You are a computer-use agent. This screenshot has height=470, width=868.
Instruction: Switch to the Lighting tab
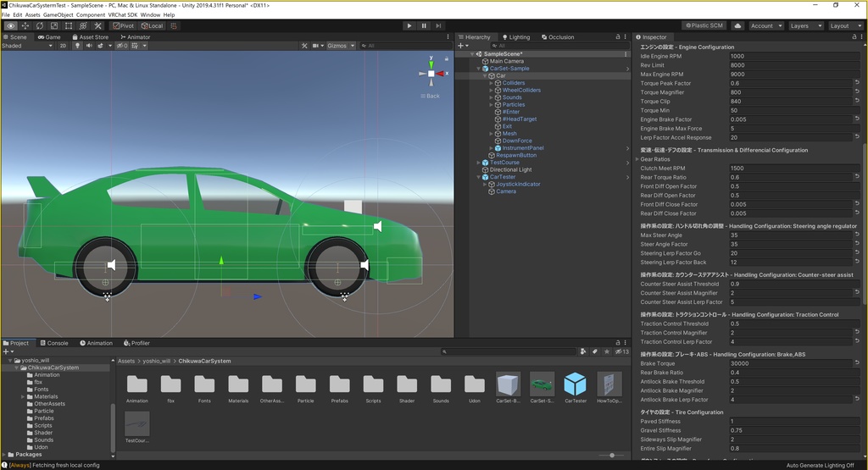tap(515, 37)
